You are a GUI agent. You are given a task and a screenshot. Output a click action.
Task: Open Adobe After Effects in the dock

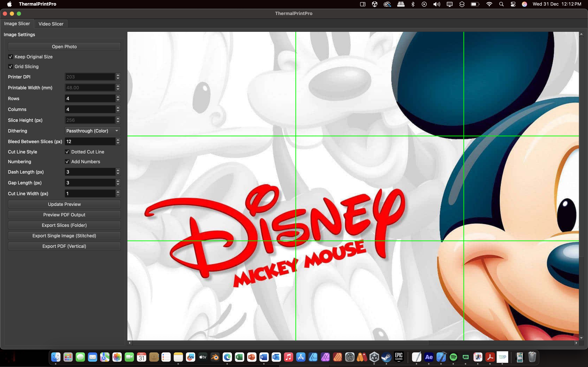(429, 357)
